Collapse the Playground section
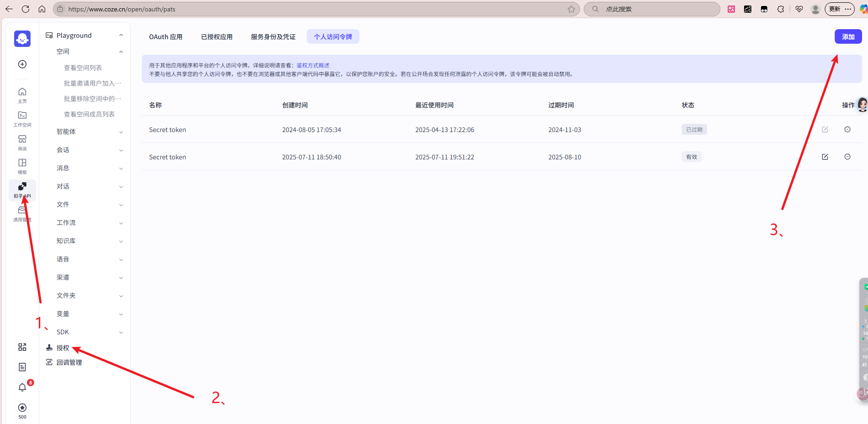Viewport: 868px width, 424px height. tap(121, 36)
